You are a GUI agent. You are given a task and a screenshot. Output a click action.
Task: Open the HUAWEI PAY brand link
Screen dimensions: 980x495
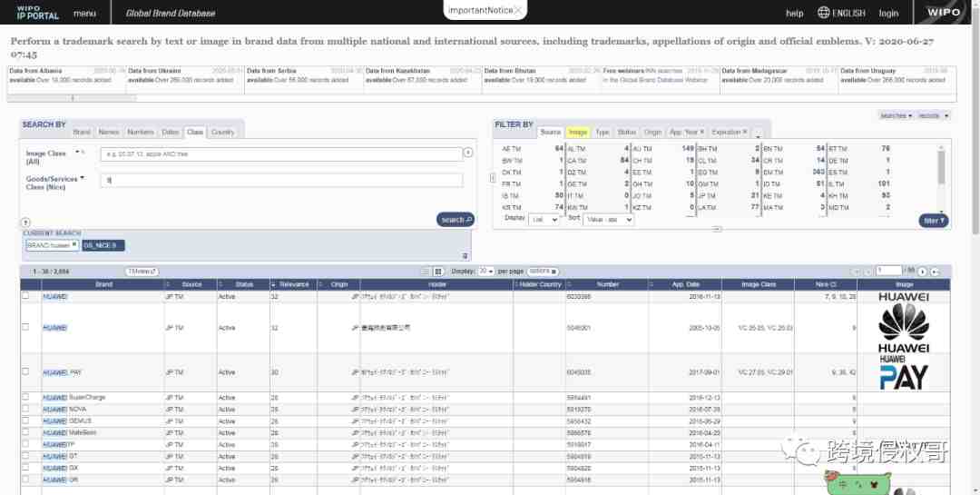62,373
